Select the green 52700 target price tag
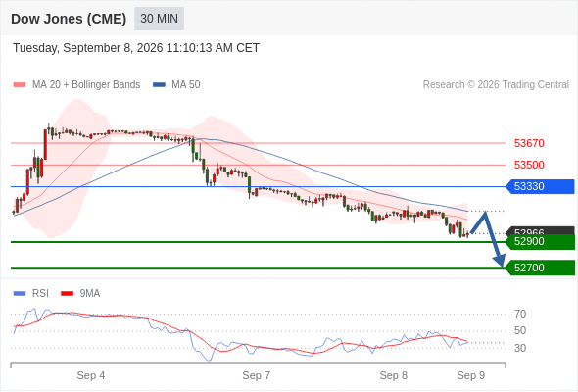The width and height of the screenshot is (578, 392). pos(540,268)
